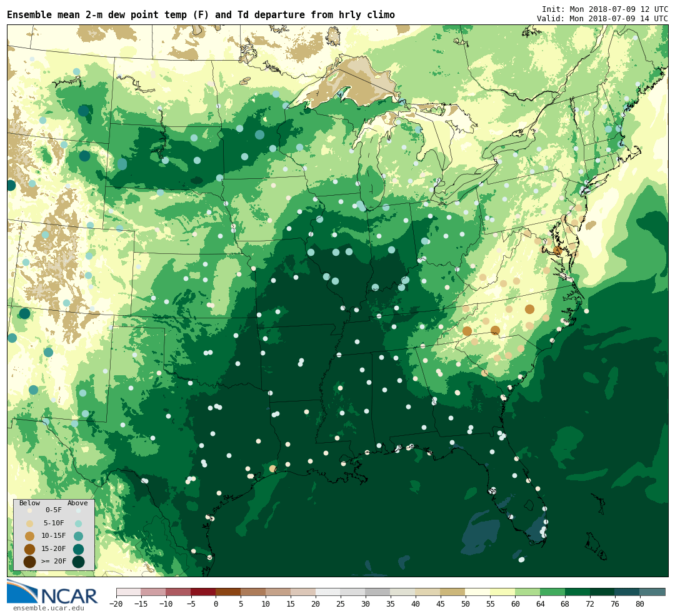Click the 80 colorbar tick label
Viewport: 675px width, 616px height.
[641, 604]
